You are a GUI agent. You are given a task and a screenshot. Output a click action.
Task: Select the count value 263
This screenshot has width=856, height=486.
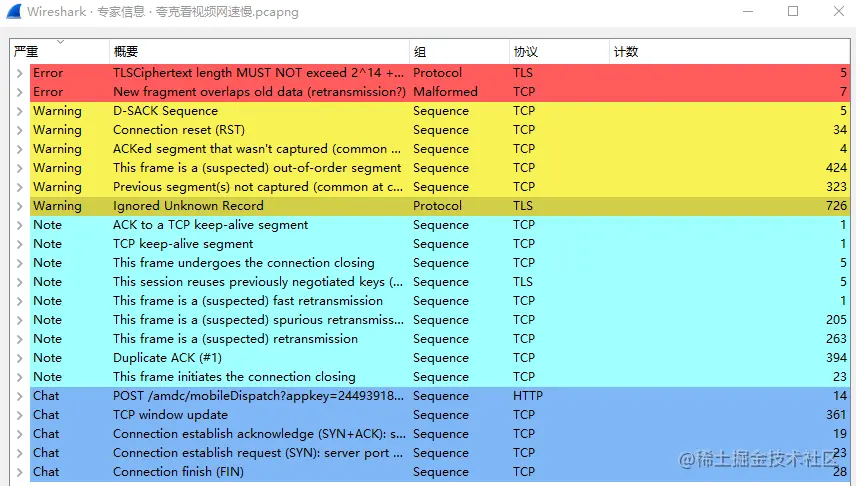[836, 339]
